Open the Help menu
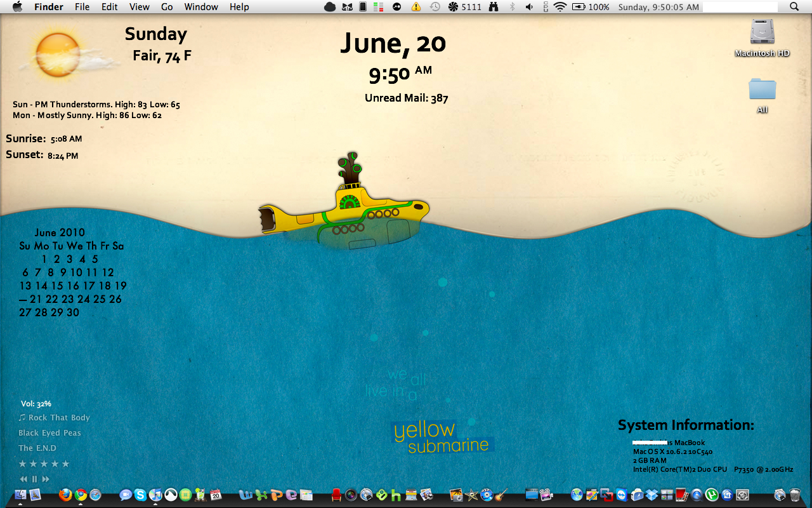812x508 pixels. [239, 7]
